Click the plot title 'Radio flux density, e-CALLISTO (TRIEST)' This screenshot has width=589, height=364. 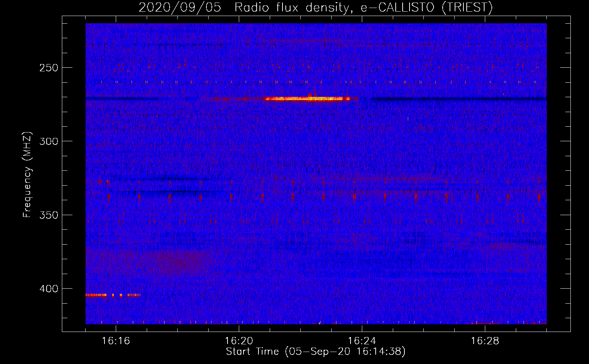click(364, 7)
